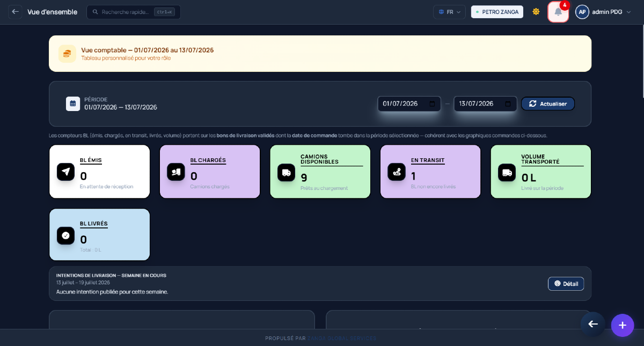Click the notification badge showing 4
Screen dimensions: 644x346
(x=564, y=5)
